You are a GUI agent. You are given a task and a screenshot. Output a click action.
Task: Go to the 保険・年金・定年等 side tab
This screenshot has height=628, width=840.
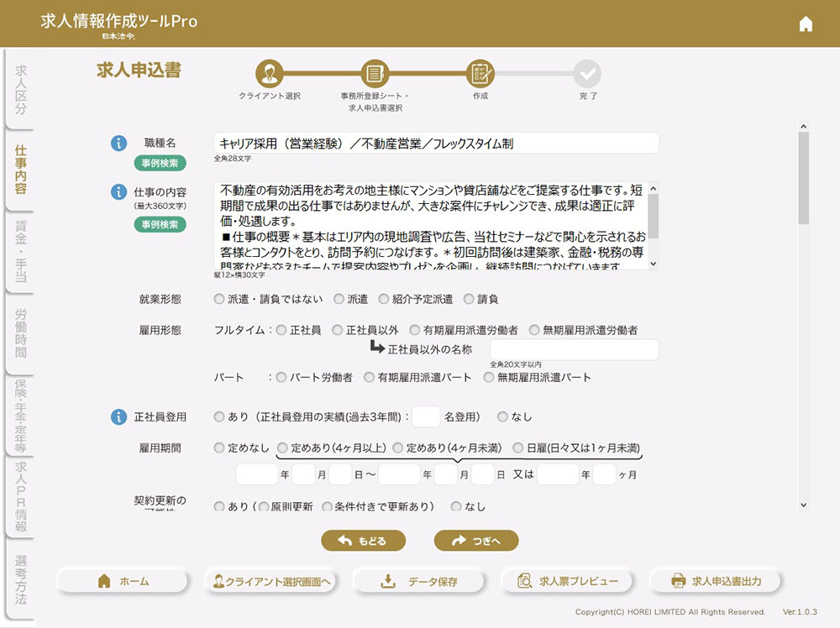point(20,416)
